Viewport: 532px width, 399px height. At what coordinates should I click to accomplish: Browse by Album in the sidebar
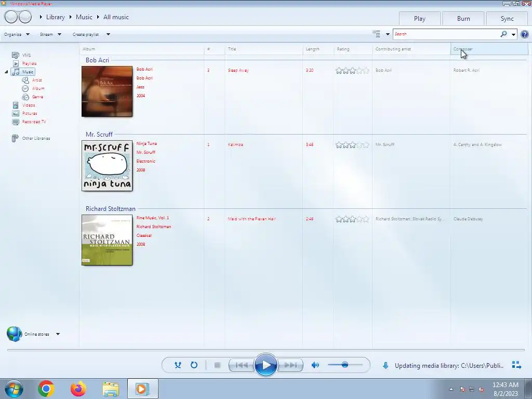38,88
